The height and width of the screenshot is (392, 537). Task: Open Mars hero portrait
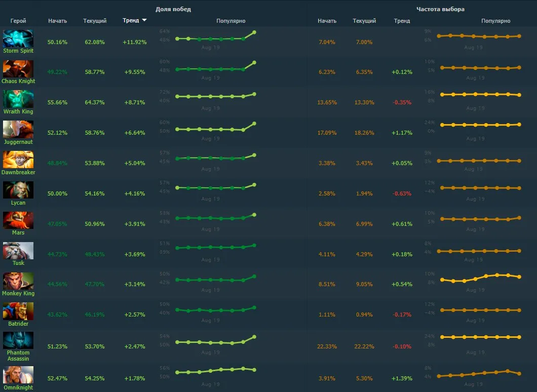point(18,220)
